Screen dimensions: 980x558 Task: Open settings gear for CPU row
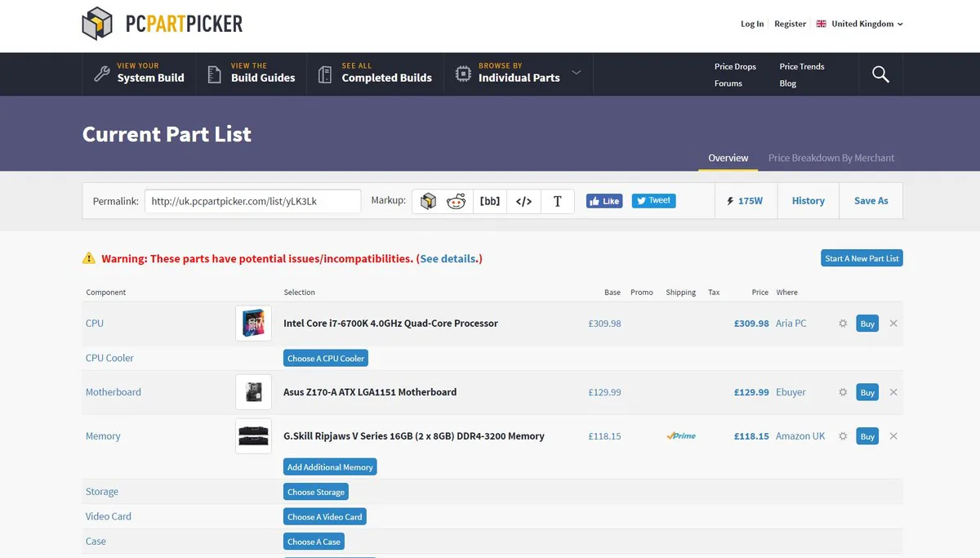pos(843,324)
